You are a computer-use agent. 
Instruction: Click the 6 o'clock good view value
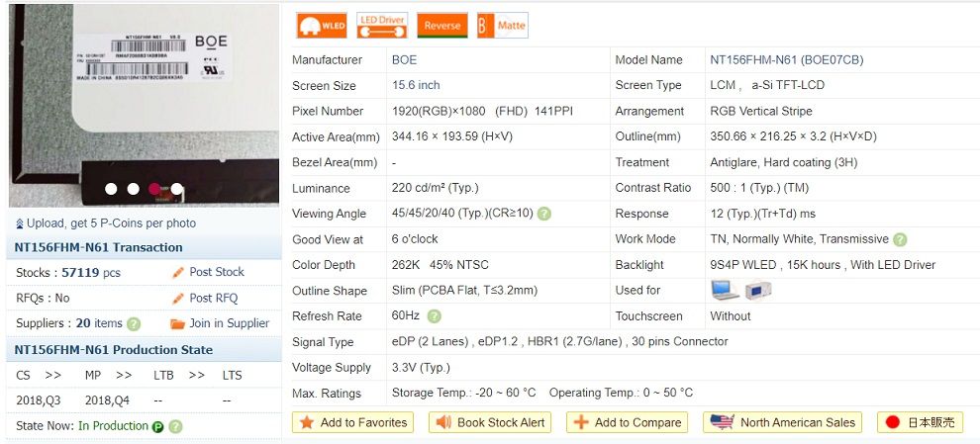point(415,239)
